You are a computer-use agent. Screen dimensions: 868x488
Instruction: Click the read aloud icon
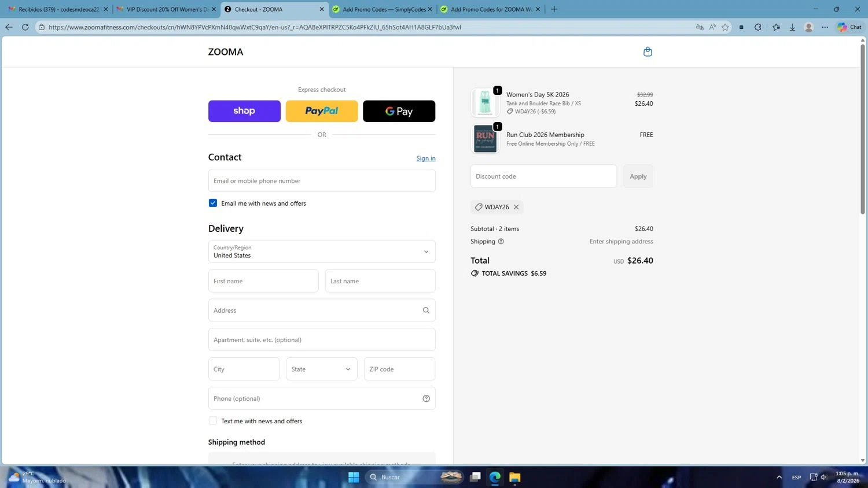712,27
